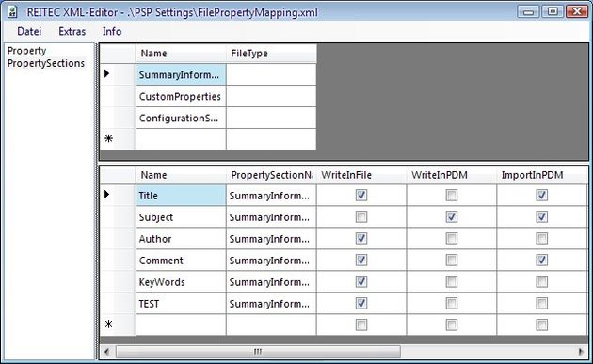
Task: Toggle WriteInPDM checkbox for Subject row
Action: 451,216
